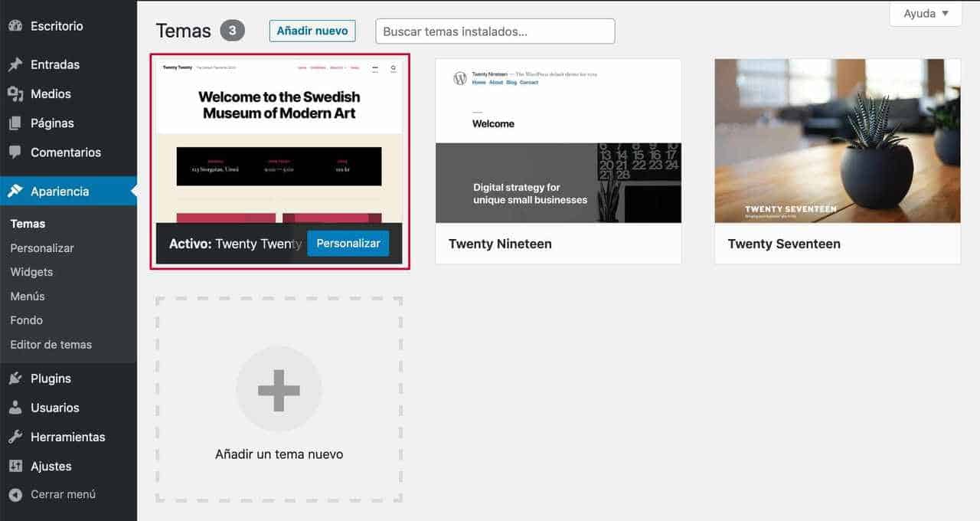Click the Herramientas wrench icon
The height and width of the screenshot is (521, 980).
point(16,436)
